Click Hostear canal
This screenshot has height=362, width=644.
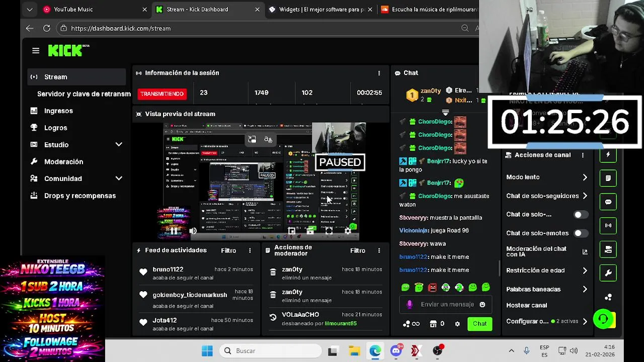point(526,305)
